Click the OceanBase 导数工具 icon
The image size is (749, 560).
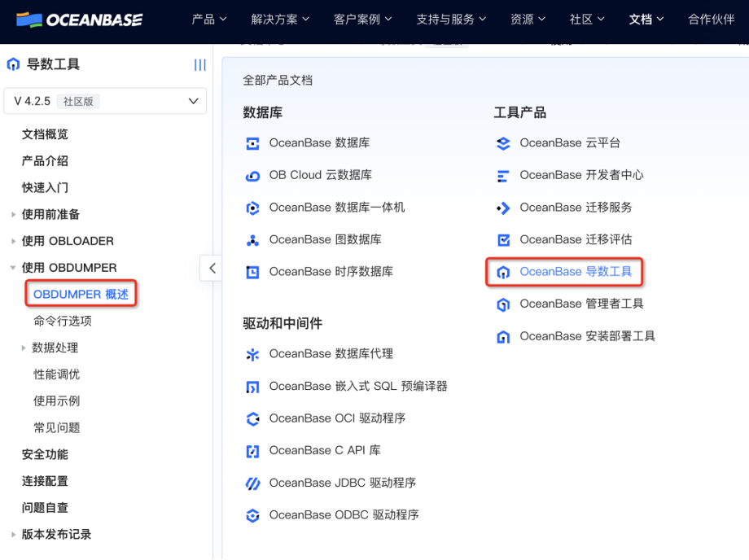click(x=503, y=272)
